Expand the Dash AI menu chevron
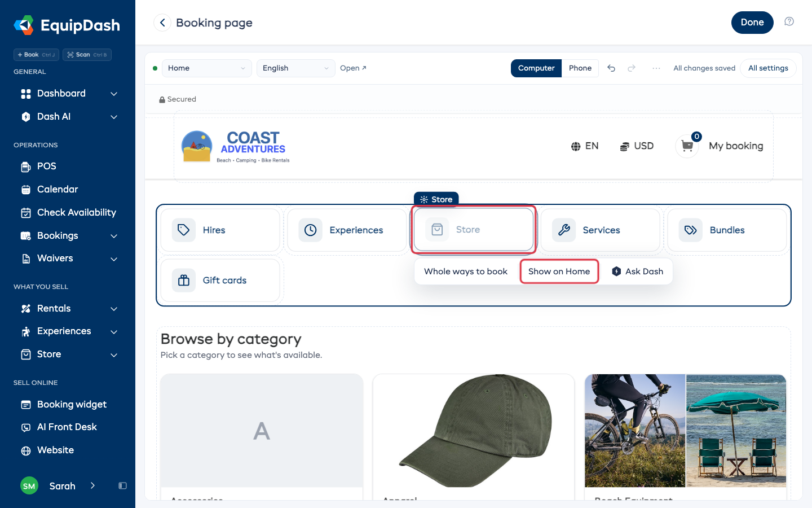This screenshot has height=508, width=812. click(114, 117)
